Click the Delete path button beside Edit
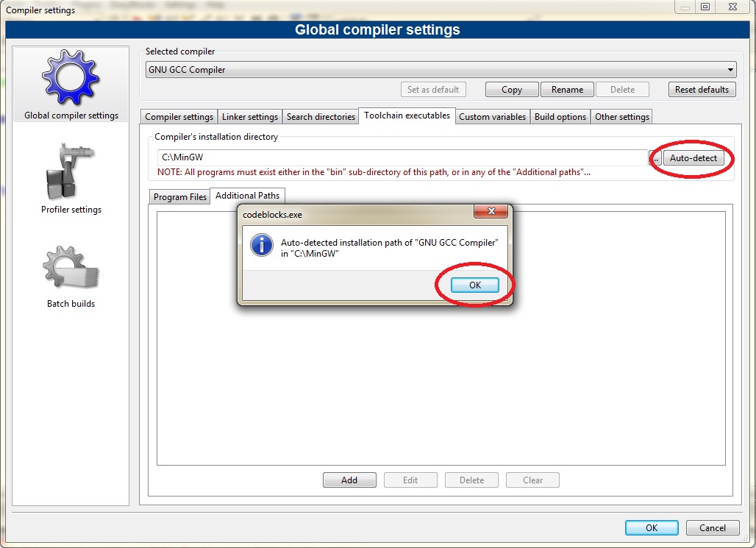Viewport: 756px width, 548px height. point(471,480)
